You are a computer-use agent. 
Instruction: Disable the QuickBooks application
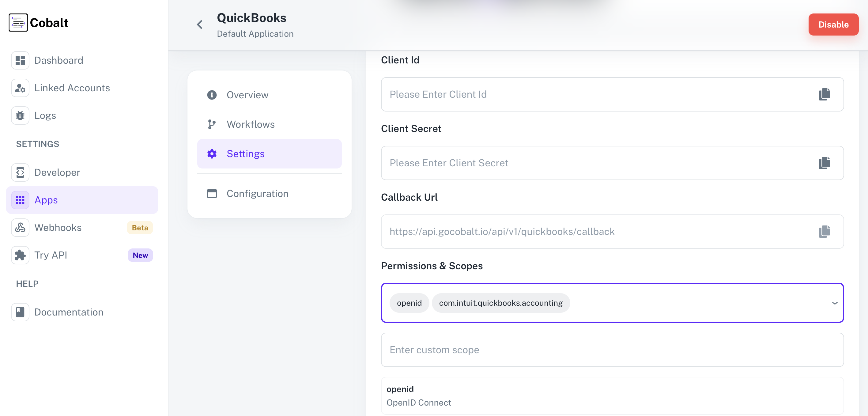[833, 24]
